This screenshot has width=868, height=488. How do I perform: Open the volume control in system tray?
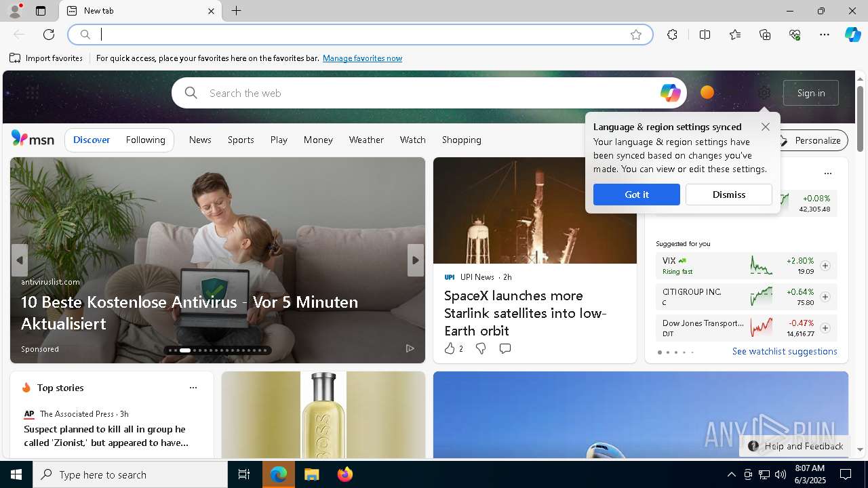point(780,474)
